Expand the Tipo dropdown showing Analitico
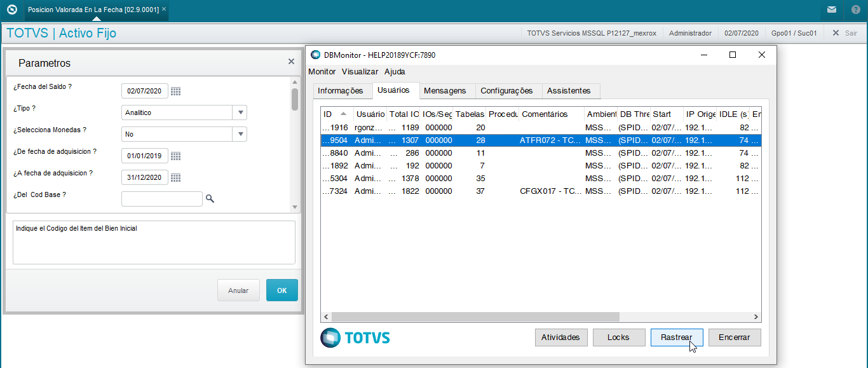Image resolution: width=868 pixels, height=368 pixels. click(x=240, y=112)
